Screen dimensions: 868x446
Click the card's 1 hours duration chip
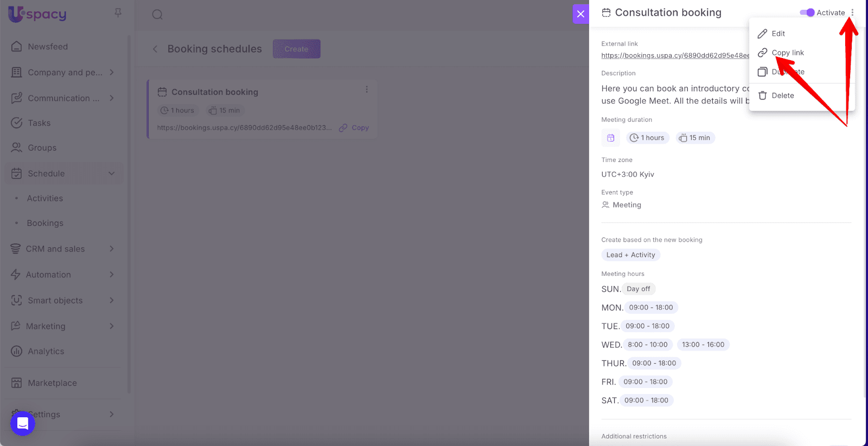pyautogui.click(x=177, y=111)
